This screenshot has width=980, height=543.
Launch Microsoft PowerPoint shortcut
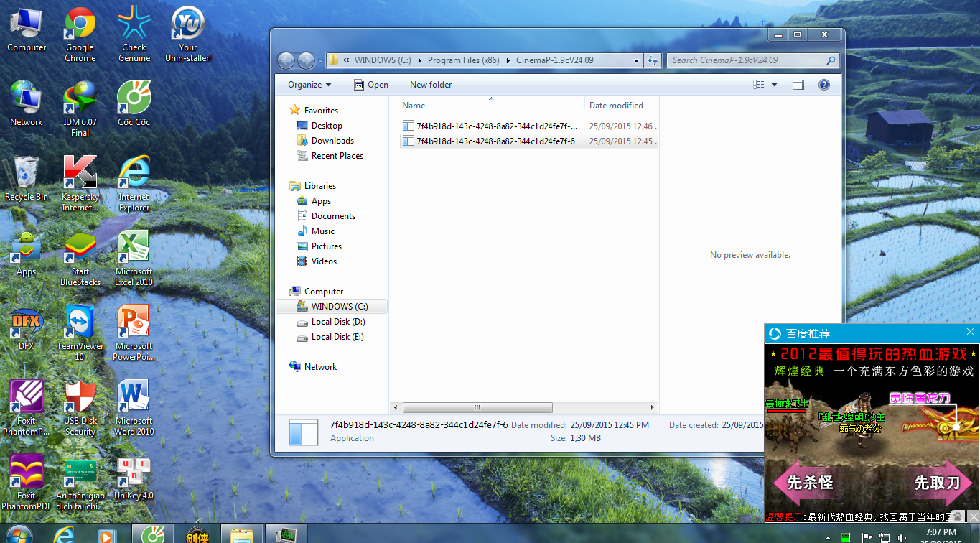click(x=134, y=333)
